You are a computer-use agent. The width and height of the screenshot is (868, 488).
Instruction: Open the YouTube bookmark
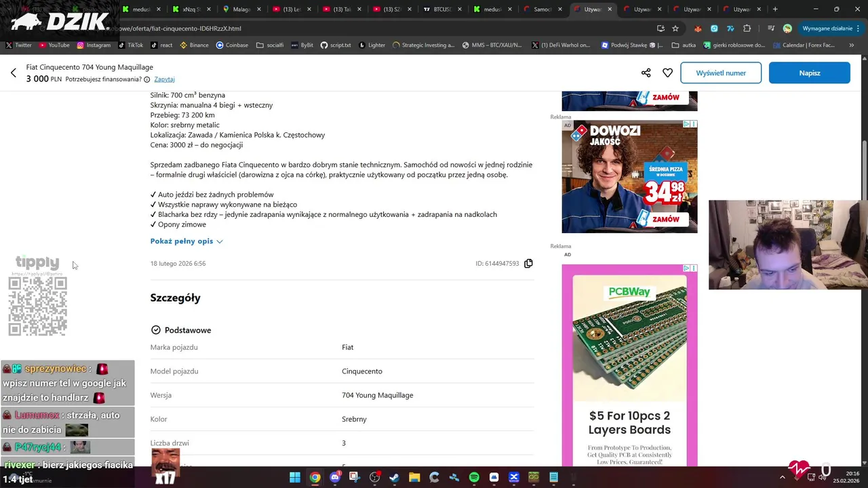[54, 45]
